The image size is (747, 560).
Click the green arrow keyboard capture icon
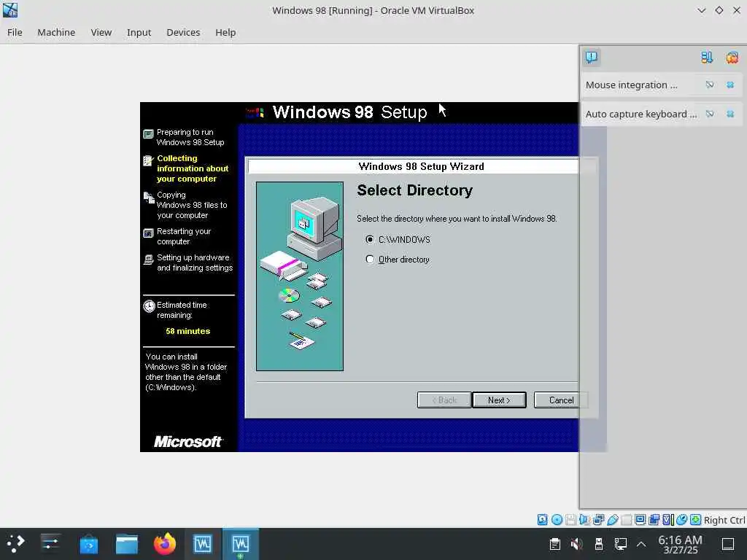695,519
